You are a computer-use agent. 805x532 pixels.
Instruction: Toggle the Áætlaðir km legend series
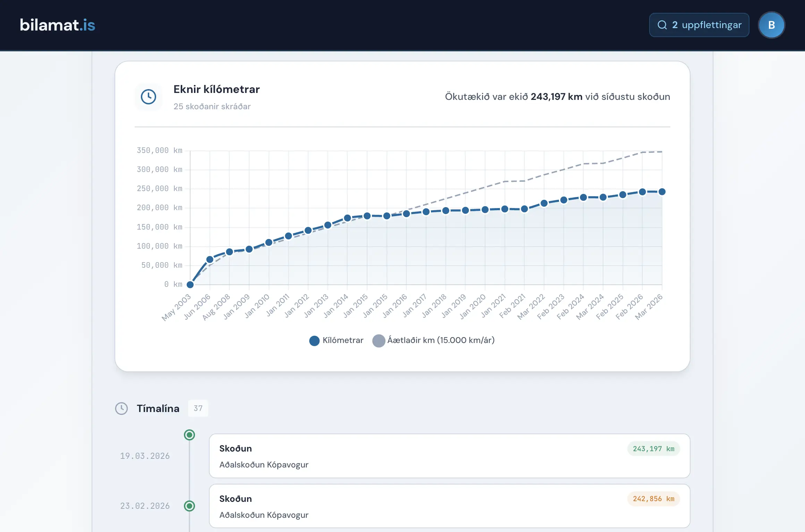[433, 340]
